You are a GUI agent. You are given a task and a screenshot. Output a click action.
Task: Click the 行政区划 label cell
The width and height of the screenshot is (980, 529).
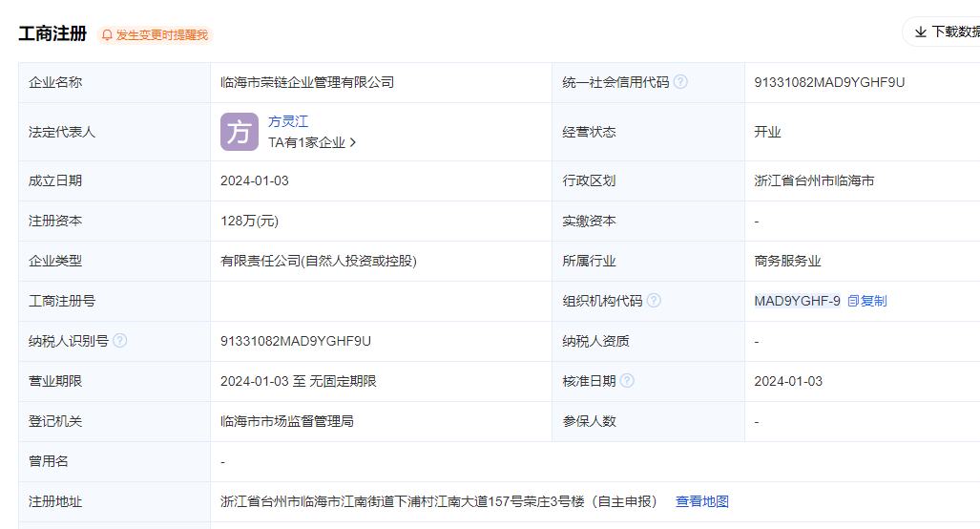pyautogui.click(x=648, y=180)
